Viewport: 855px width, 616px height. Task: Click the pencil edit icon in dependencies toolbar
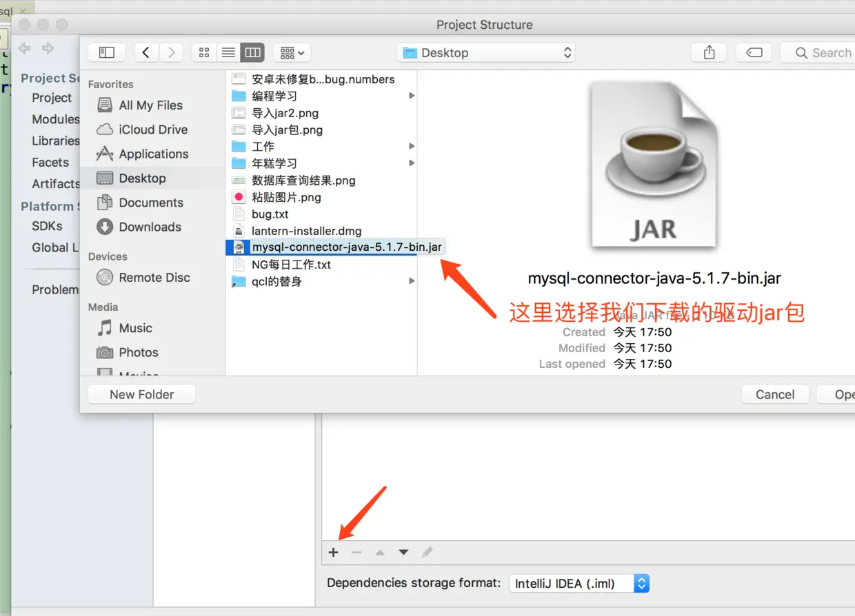tap(428, 551)
